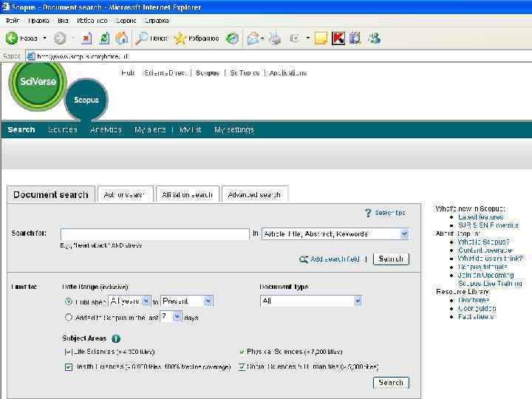Switch to the Affiliation search tab

(x=187, y=195)
